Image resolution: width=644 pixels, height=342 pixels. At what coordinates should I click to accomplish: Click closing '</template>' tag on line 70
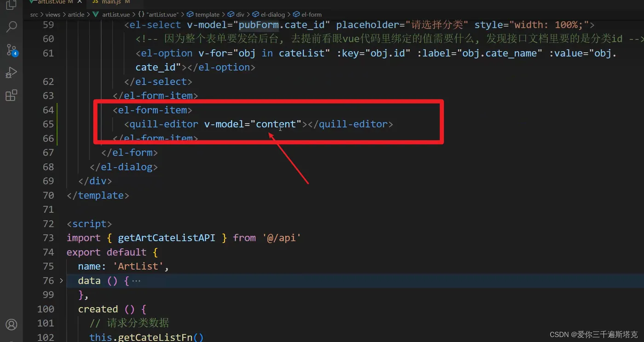click(98, 195)
